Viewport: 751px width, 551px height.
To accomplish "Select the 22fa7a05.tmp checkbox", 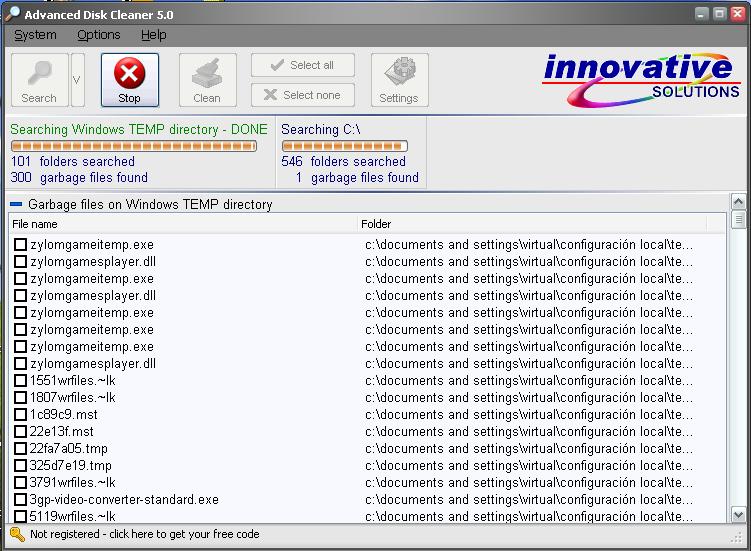I will [x=20, y=448].
